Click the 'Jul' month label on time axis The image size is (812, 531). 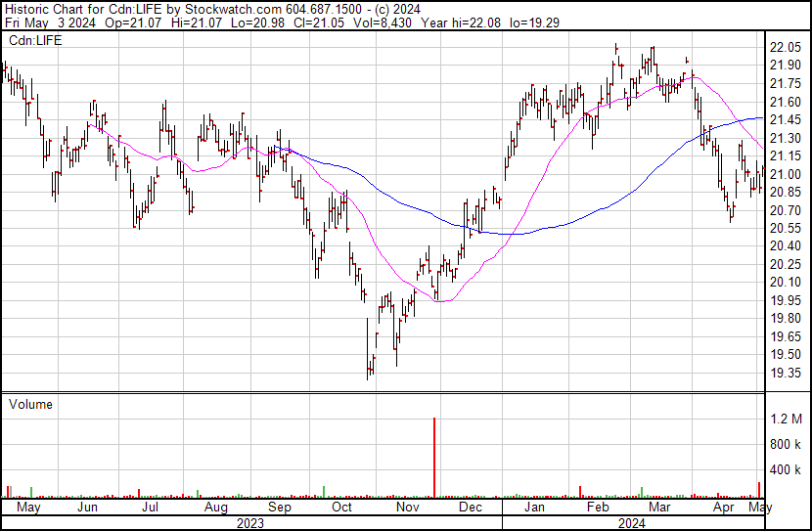(x=151, y=508)
